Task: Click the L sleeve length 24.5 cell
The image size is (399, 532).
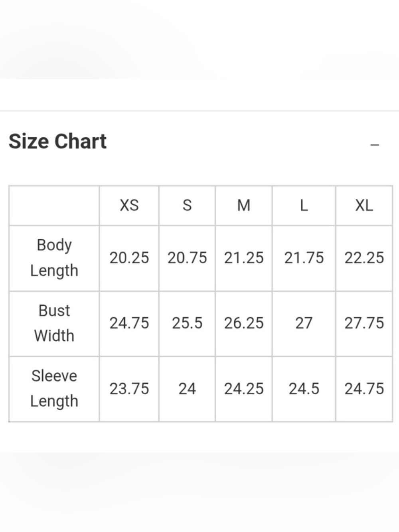Action: pos(304,389)
